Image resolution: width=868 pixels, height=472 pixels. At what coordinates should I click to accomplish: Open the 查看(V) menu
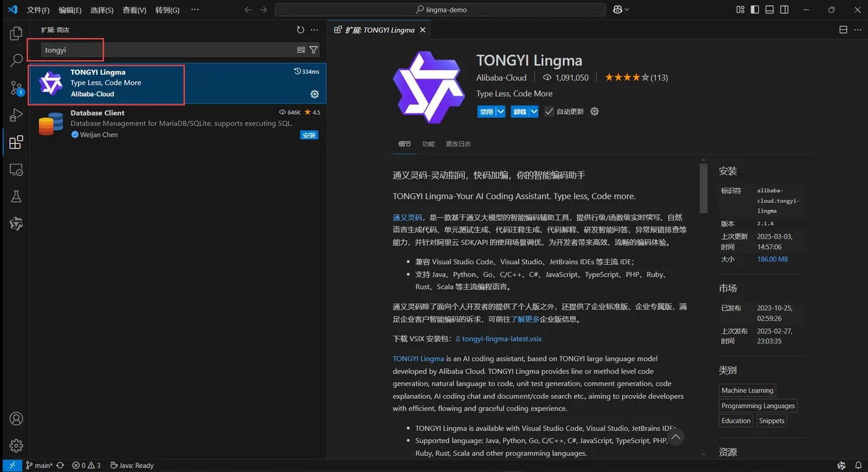135,10
